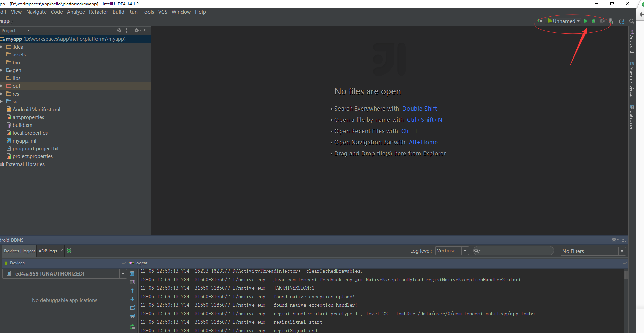This screenshot has height=333, width=644.
Task: Open the VCS menu
Action: click(x=163, y=12)
